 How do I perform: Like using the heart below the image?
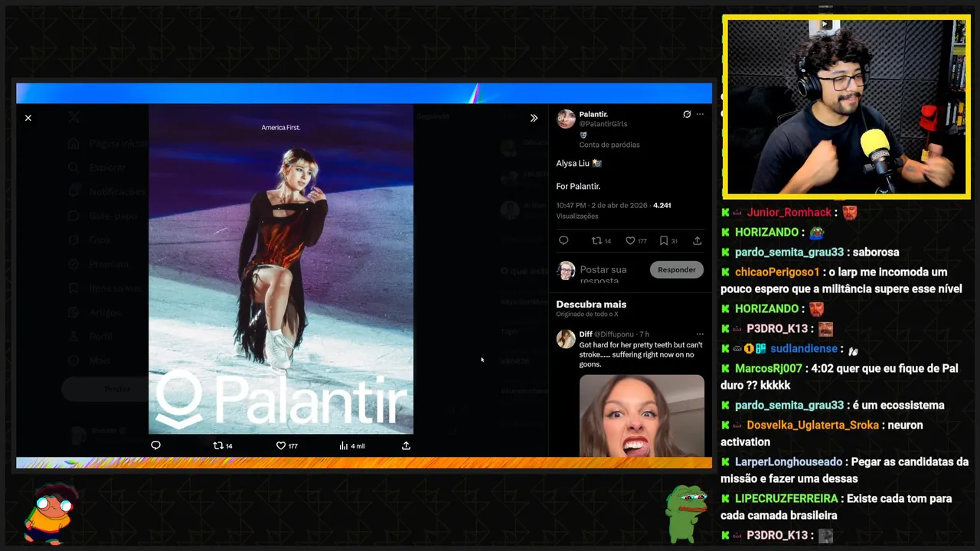pyautogui.click(x=287, y=445)
